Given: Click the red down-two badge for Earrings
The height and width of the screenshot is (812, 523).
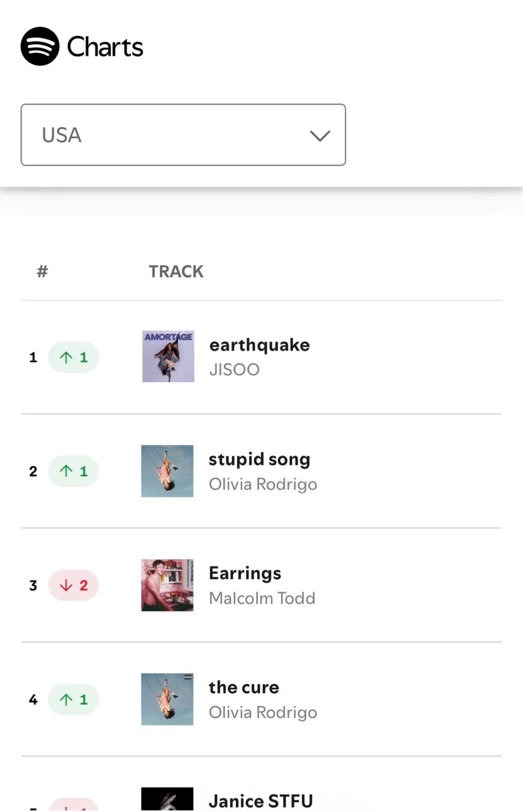Looking at the screenshot, I should click(x=74, y=585).
